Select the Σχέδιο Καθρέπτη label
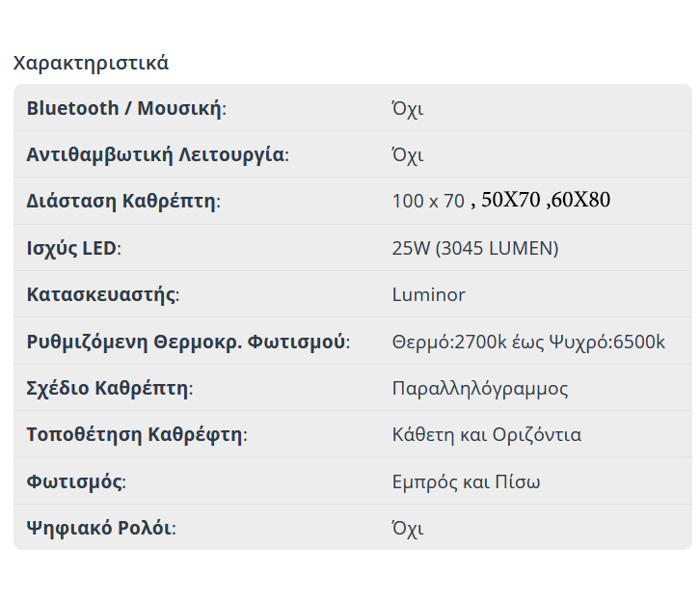Screen dimensions: 700x604 tap(109, 388)
